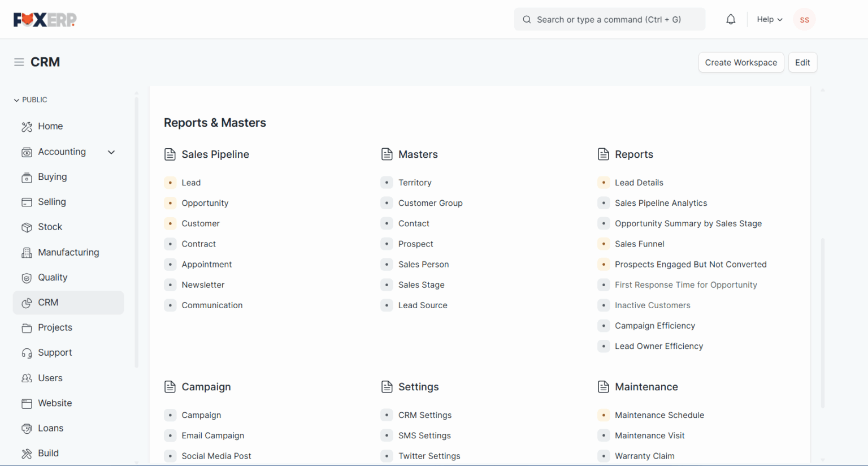Open the Help dropdown
The image size is (868, 466).
click(769, 19)
